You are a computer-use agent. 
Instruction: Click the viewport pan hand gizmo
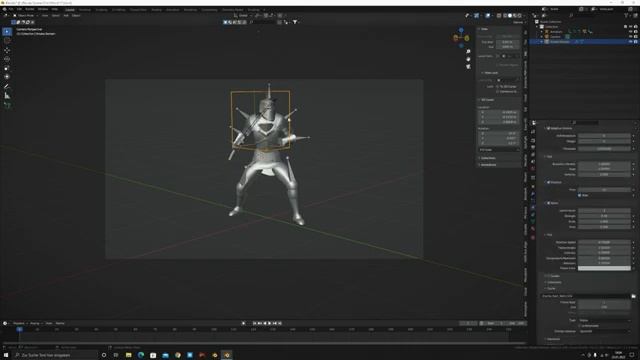click(468, 59)
